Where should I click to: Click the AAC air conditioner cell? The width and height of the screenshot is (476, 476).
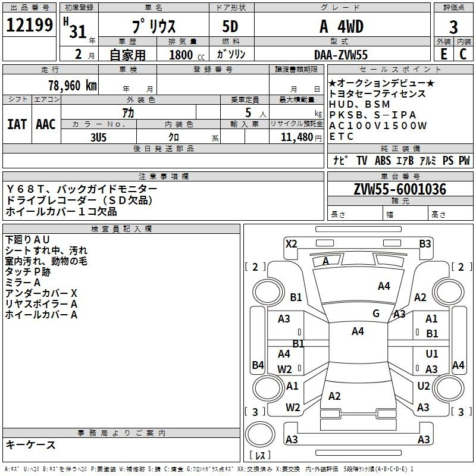pyautogui.click(x=45, y=124)
